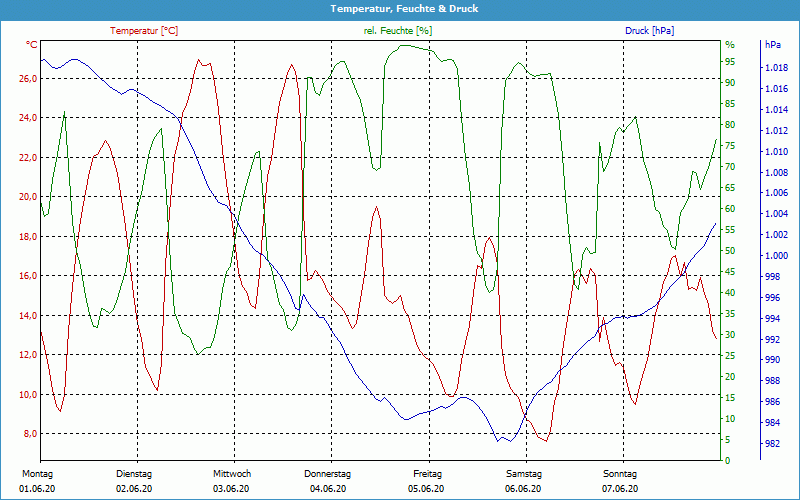Click the green '80' humidity axis value

(x=730, y=125)
